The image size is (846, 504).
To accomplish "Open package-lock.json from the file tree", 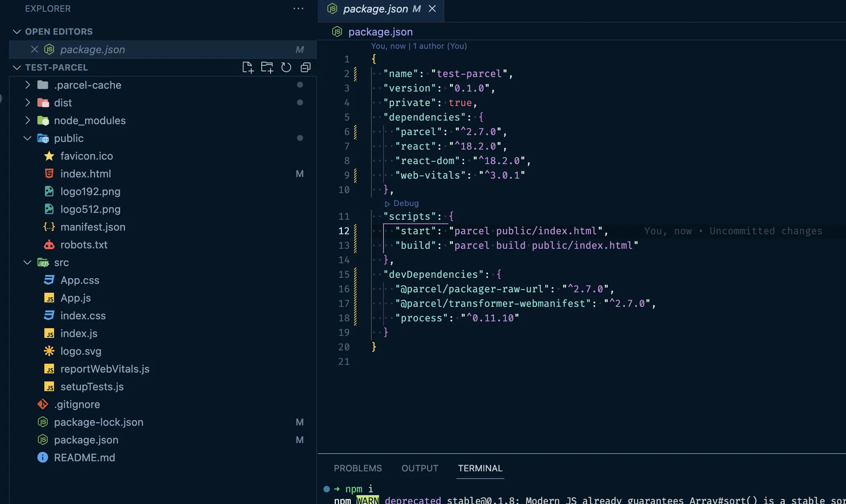I will tap(99, 422).
